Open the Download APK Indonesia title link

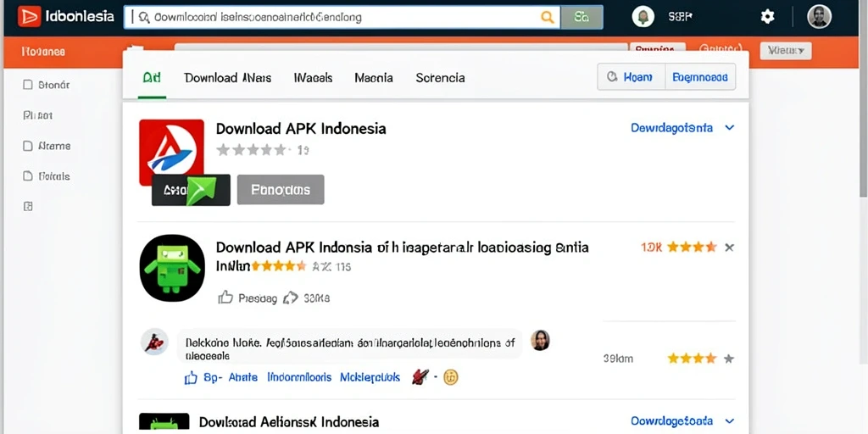point(301,129)
